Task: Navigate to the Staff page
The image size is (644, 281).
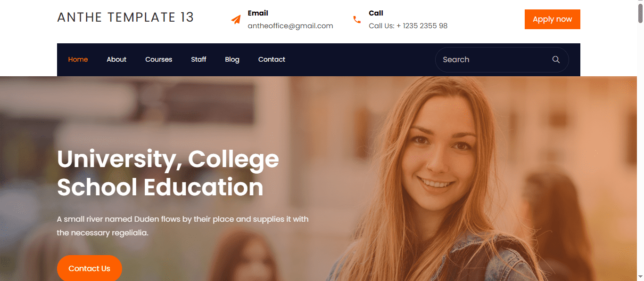Action: coord(198,59)
